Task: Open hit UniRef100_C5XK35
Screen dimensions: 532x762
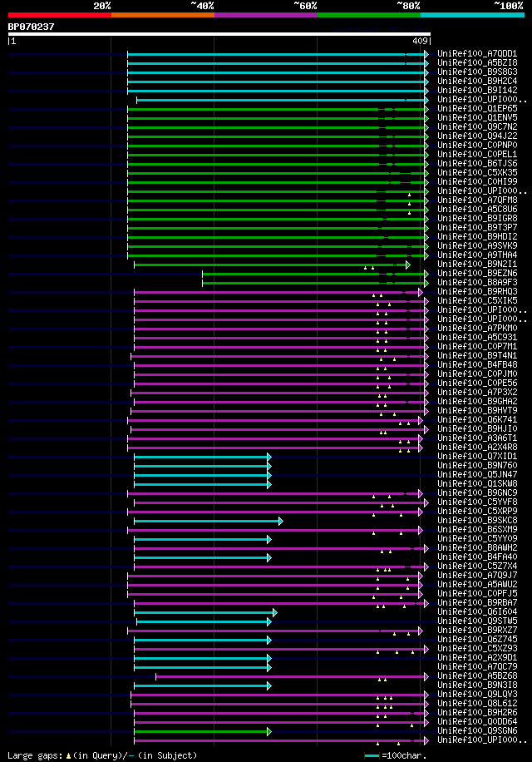Action: [x=477, y=172]
